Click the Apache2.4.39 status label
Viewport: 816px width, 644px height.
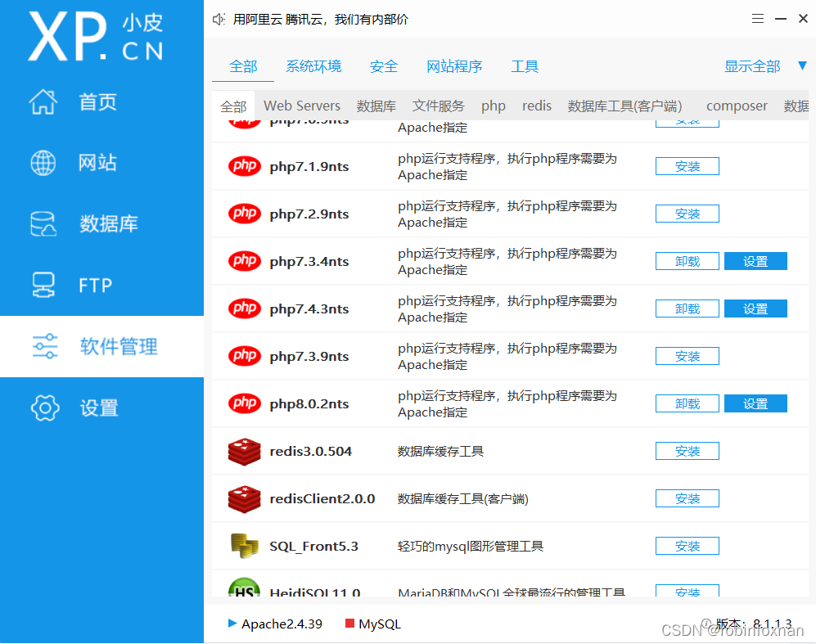coord(282,624)
